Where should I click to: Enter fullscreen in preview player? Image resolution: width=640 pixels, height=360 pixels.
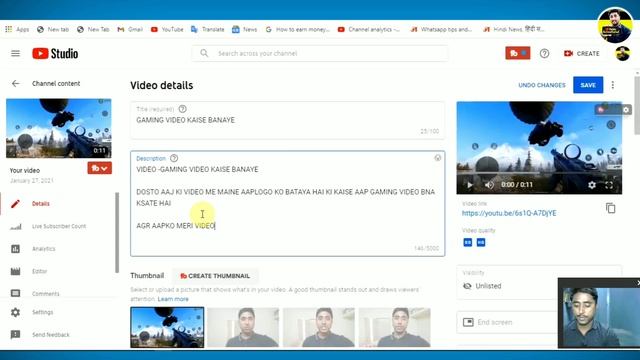[609, 185]
